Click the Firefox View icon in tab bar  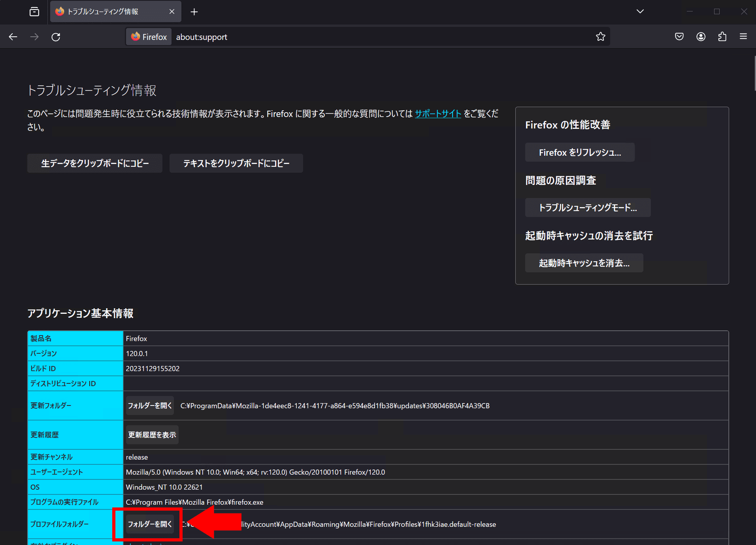point(34,12)
